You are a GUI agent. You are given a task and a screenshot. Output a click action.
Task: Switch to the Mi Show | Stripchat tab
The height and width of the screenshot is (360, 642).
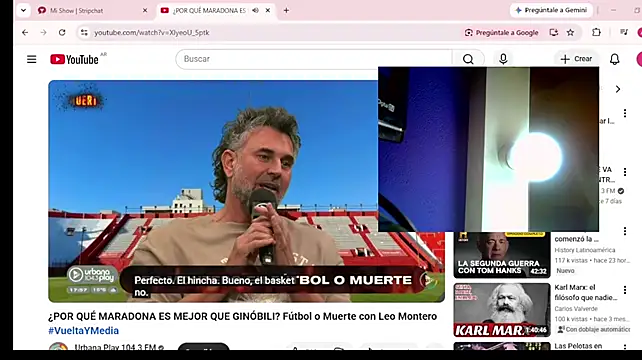click(x=76, y=11)
